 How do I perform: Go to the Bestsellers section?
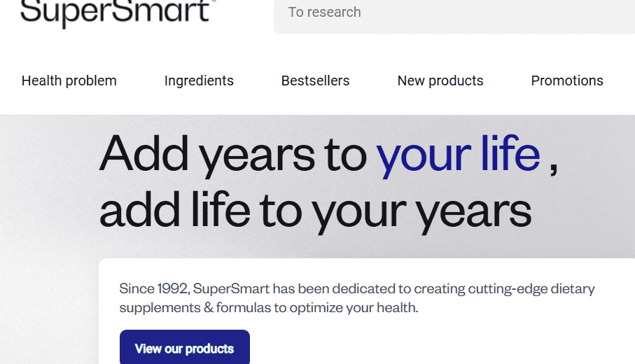(x=315, y=80)
